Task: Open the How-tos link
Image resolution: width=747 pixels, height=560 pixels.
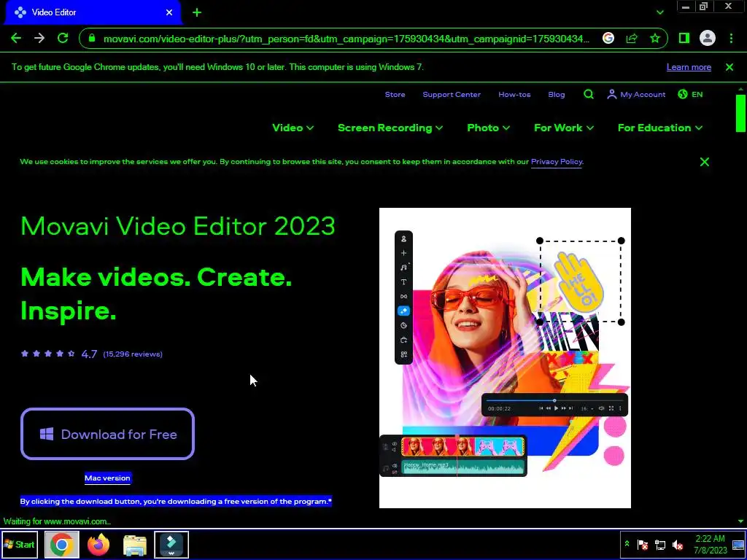Action: [x=514, y=94]
